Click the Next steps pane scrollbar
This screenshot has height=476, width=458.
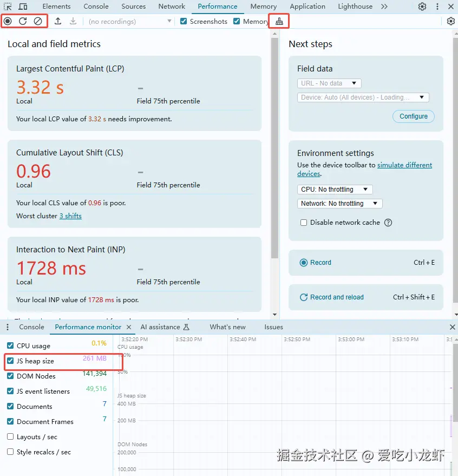(456, 170)
